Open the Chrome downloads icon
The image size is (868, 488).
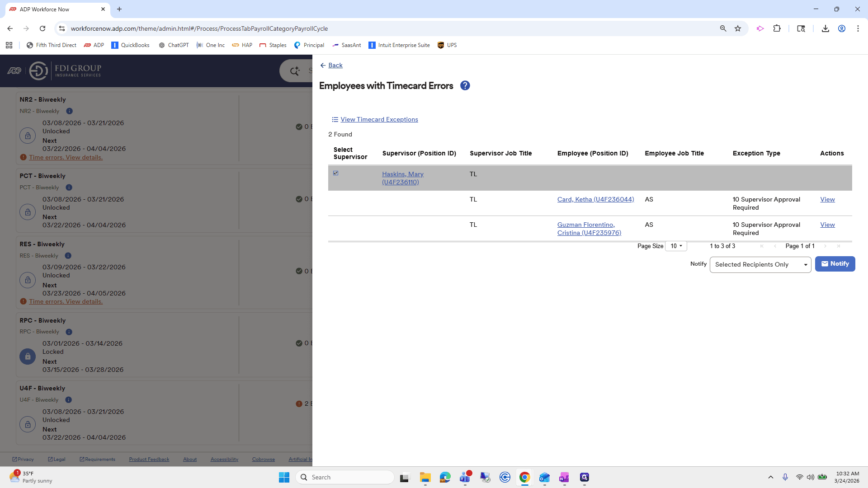coord(825,28)
